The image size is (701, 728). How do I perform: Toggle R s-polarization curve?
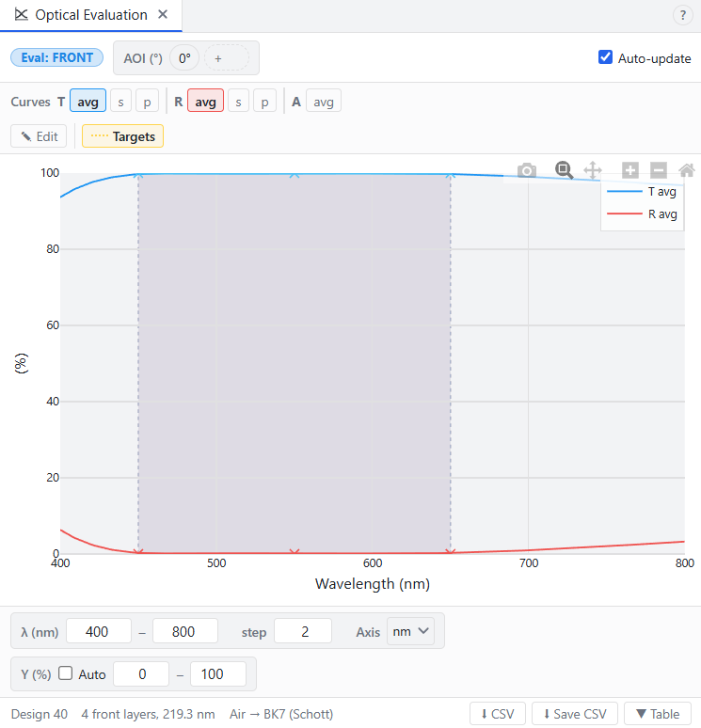pyautogui.click(x=238, y=101)
